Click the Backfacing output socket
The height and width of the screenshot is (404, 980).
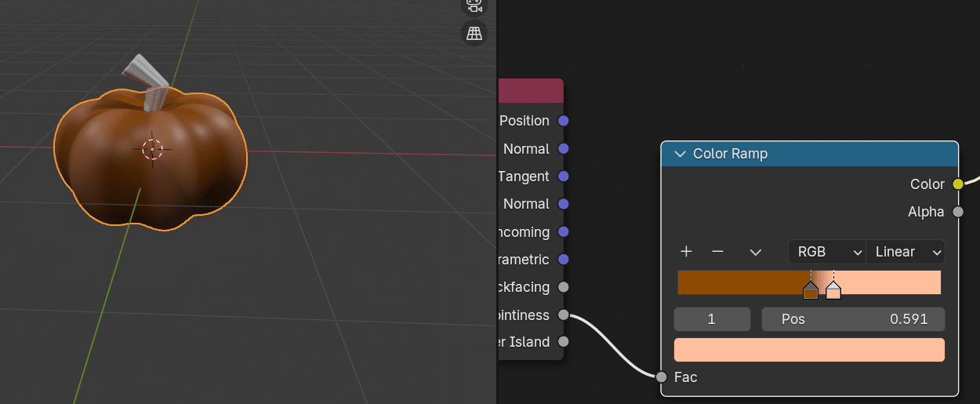point(563,287)
